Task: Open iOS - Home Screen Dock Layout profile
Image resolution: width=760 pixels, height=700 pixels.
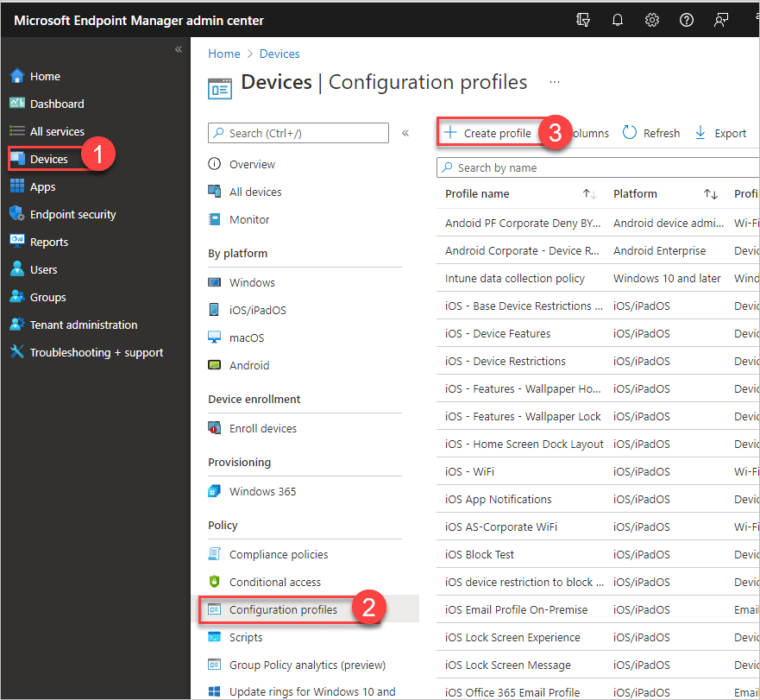Action: tap(524, 445)
